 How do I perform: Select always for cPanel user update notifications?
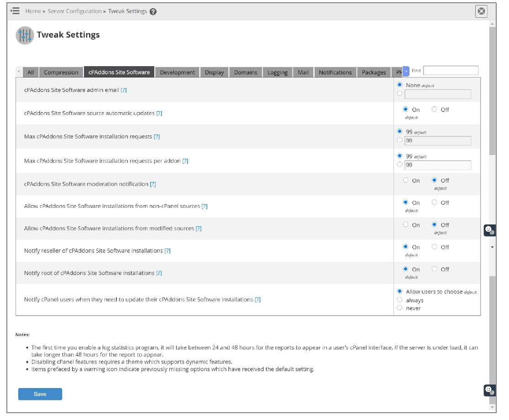tap(399, 300)
